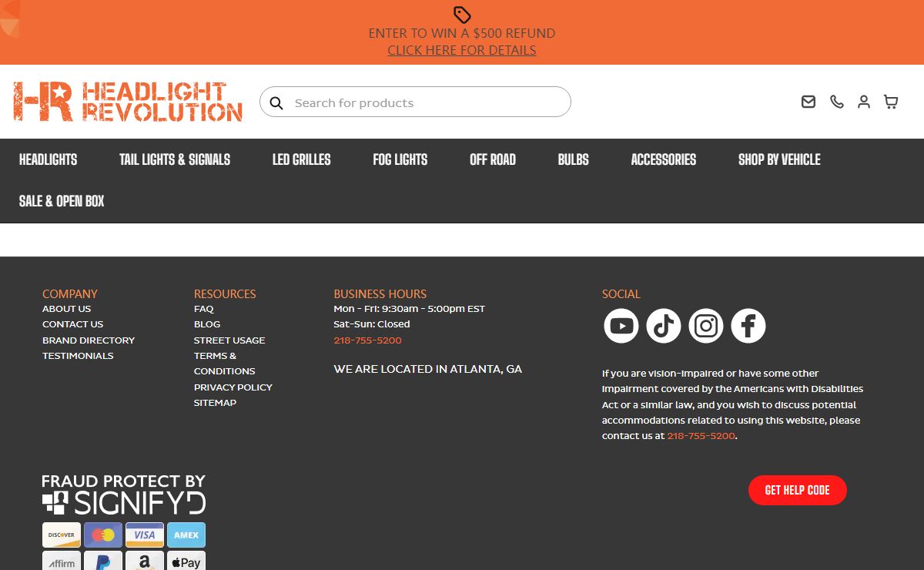The height and width of the screenshot is (570, 924).
Task: Click the COMPANY footer heading
Action: coord(70,293)
